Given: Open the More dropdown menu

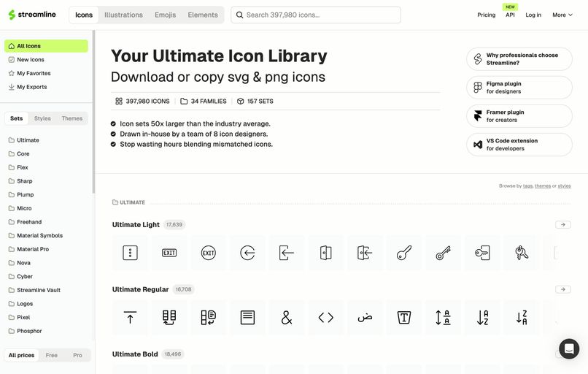Looking at the screenshot, I should (562, 15).
